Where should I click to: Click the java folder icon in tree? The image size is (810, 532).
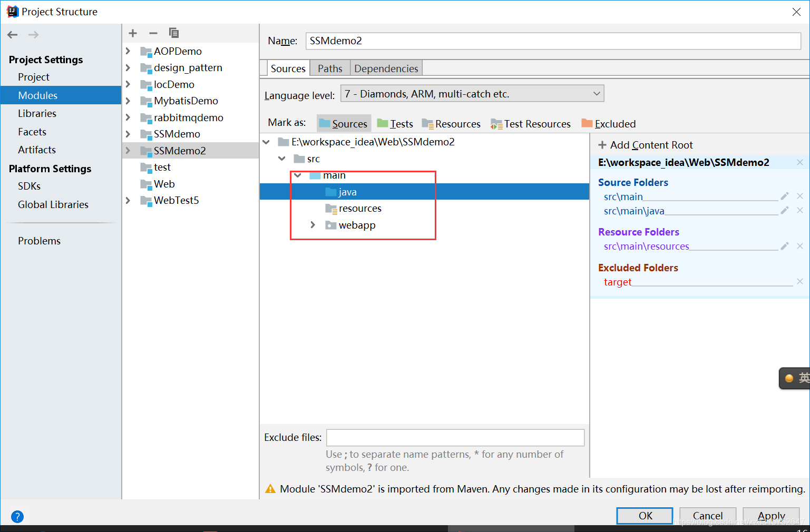331,192
